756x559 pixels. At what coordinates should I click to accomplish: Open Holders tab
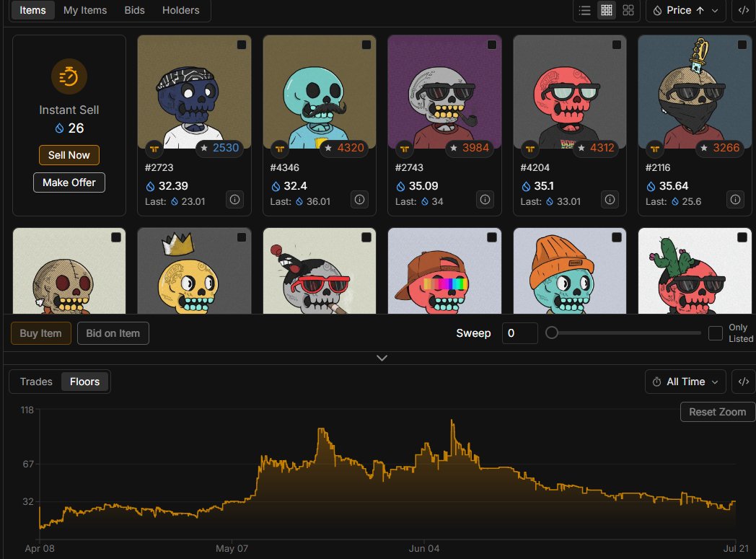pos(181,10)
